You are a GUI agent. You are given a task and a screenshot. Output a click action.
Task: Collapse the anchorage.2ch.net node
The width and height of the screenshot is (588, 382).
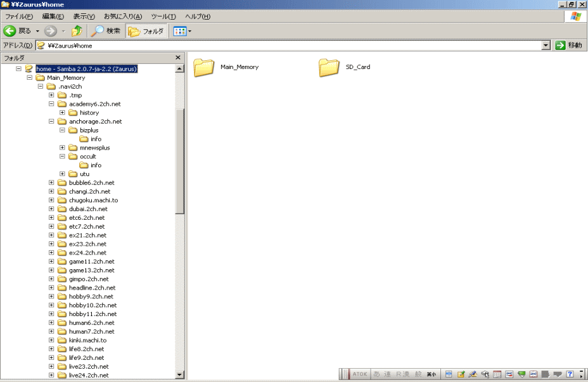pos(51,122)
